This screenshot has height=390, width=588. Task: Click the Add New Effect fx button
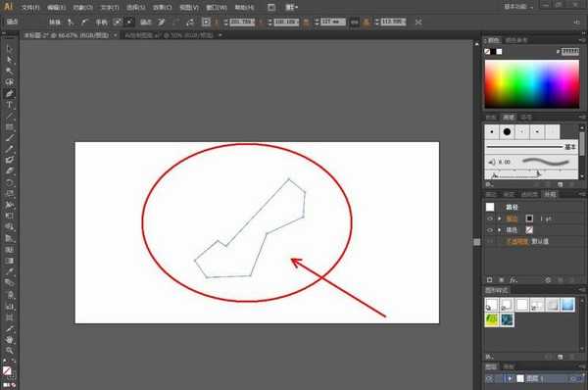[x=513, y=280]
